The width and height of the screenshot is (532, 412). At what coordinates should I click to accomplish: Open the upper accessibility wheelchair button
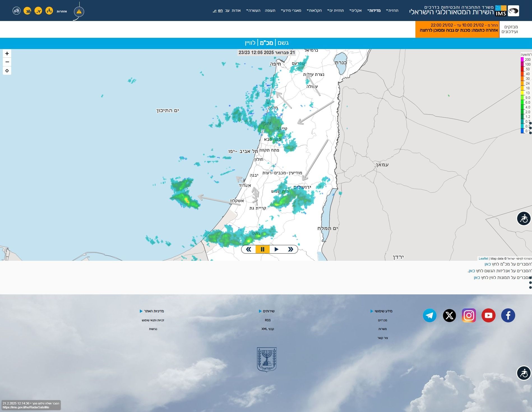[x=524, y=218]
